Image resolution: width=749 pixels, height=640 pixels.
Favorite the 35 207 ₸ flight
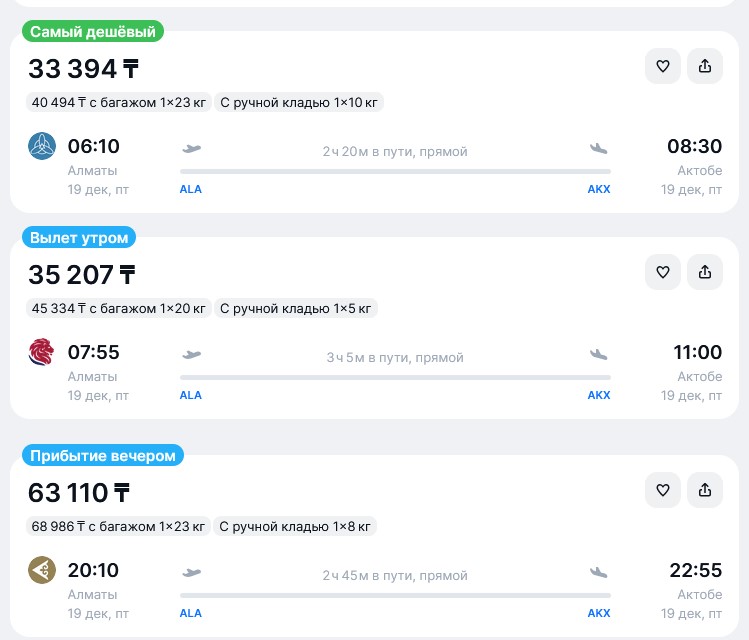tap(662, 272)
